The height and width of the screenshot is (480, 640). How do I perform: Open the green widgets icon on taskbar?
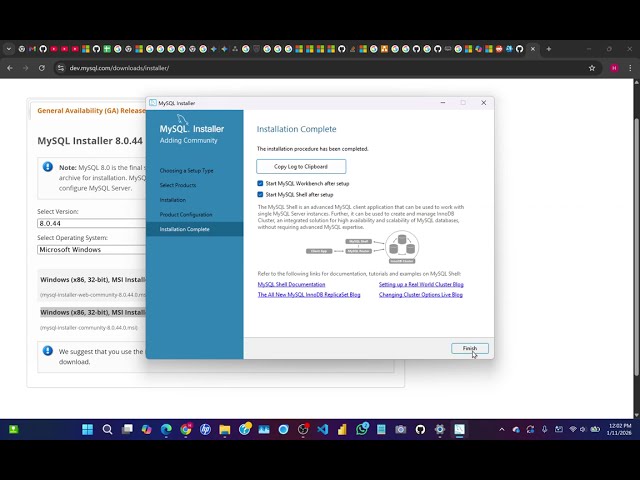pos(13,429)
